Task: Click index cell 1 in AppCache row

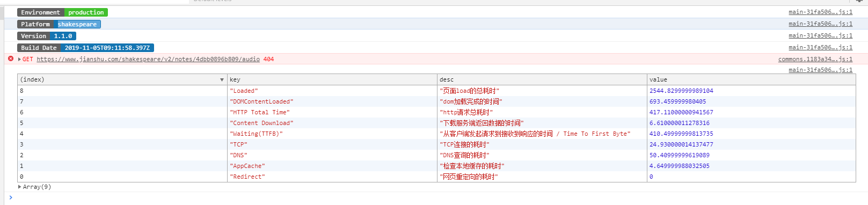Action: point(122,166)
